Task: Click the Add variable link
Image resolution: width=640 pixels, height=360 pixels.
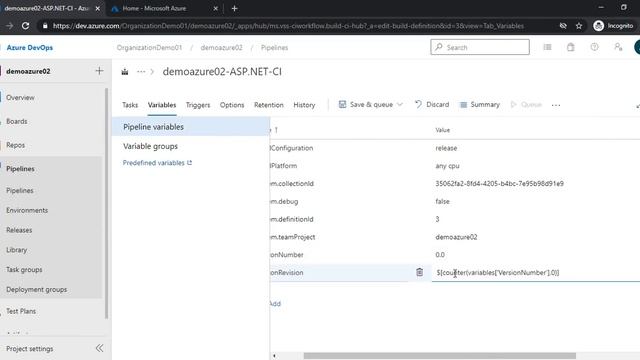Action: (x=275, y=304)
